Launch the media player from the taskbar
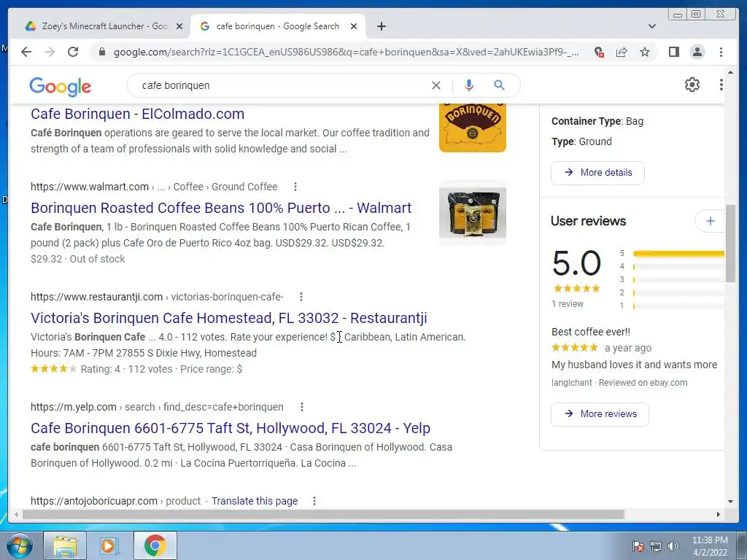Image resolution: width=747 pixels, height=560 pixels. click(109, 545)
